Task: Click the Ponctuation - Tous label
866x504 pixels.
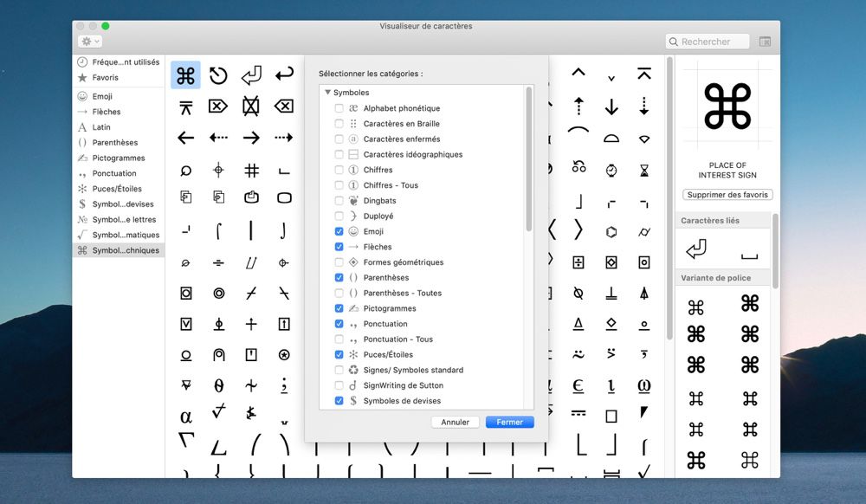Action: [x=397, y=339]
